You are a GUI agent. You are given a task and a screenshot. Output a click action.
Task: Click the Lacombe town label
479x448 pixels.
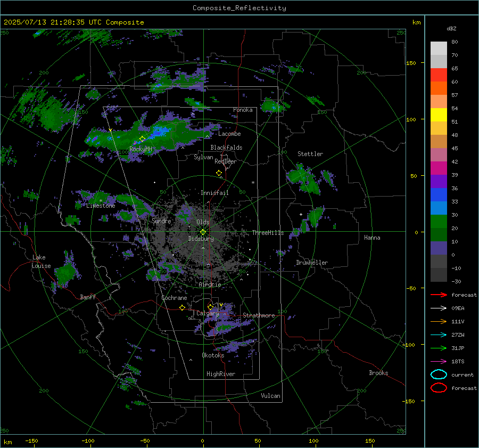[229, 134]
